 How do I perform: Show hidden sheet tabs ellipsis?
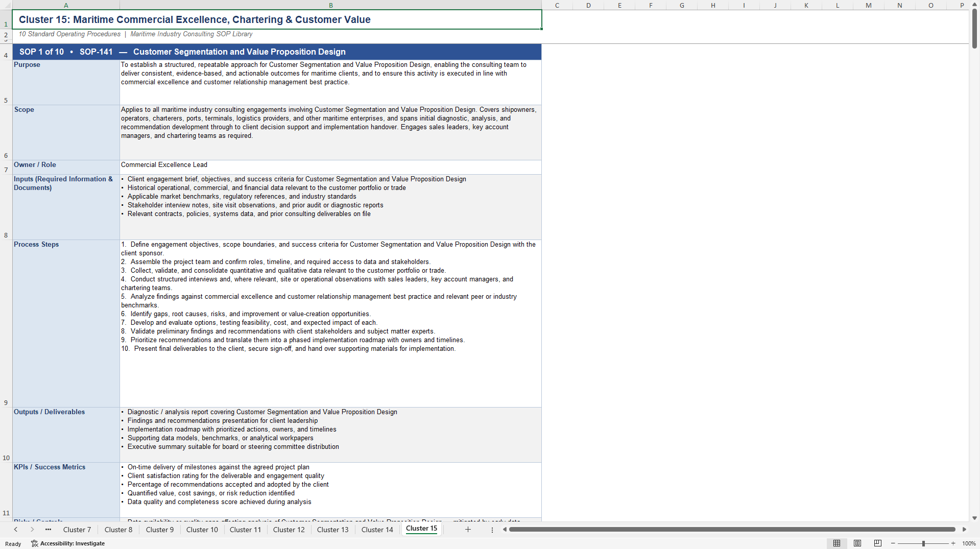click(x=49, y=530)
